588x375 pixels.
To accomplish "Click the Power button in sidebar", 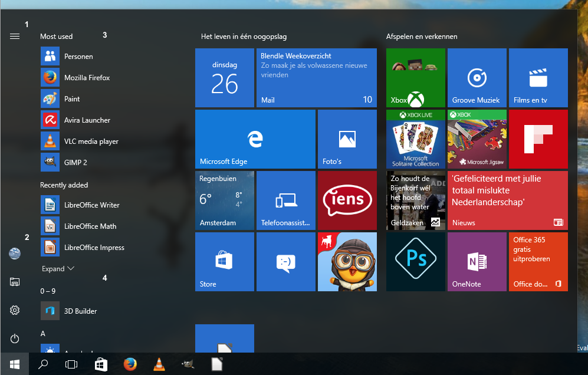I will [x=15, y=338].
